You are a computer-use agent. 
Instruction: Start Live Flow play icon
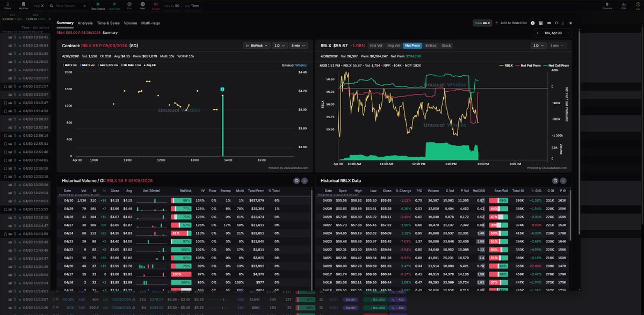click(114, 4)
